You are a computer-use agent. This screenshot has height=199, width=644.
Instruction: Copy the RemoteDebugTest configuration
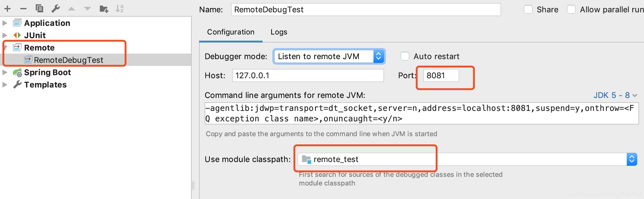pos(39,8)
